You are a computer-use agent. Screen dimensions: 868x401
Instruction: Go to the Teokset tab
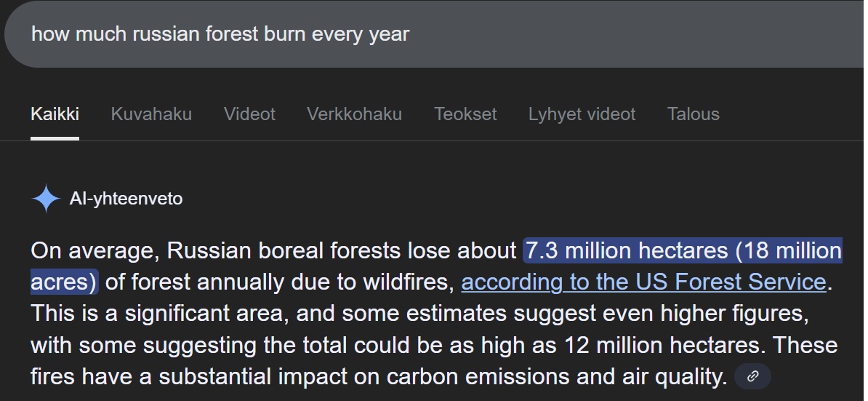[x=465, y=114]
